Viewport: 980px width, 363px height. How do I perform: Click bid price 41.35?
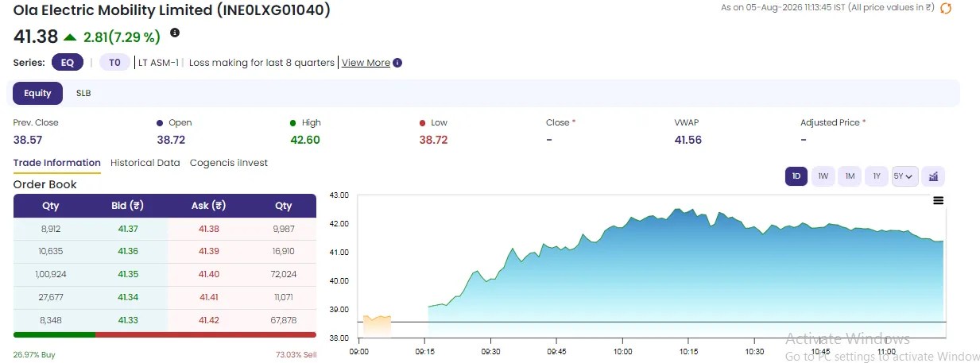(127, 274)
